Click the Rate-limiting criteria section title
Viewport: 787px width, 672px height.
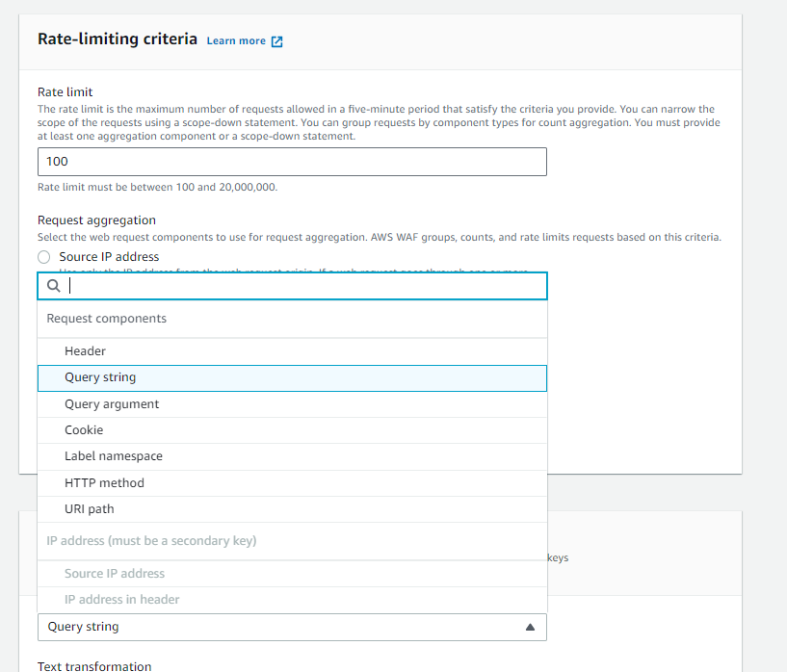click(117, 39)
